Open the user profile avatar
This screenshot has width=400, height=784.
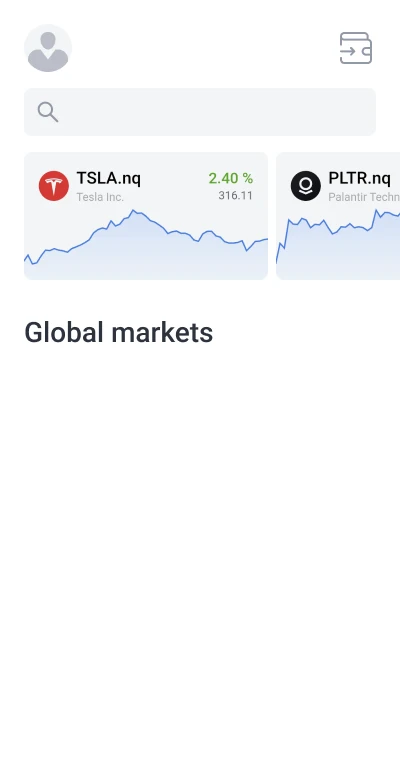pos(48,48)
